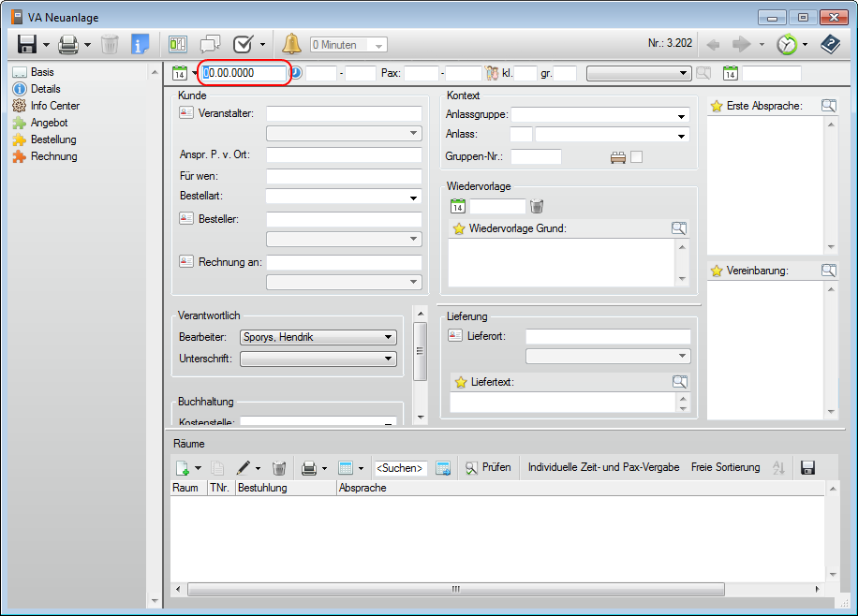
Task: Click the date field showing 00.00.0000
Action: pyautogui.click(x=244, y=73)
